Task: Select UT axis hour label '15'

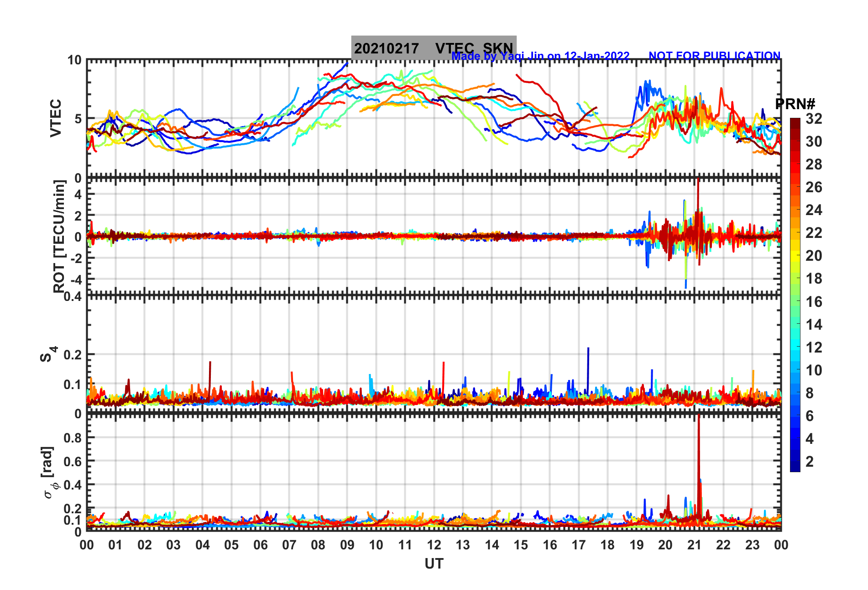Action: [521, 545]
